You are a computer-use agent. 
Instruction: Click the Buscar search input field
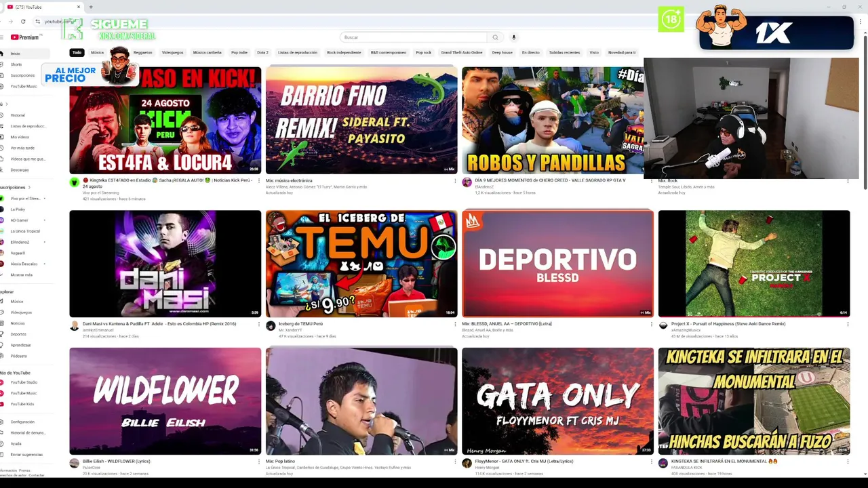tap(414, 37)
